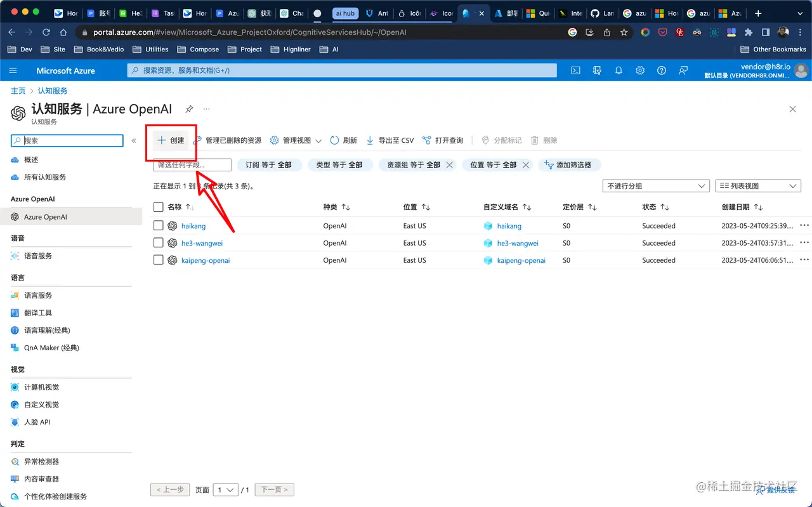
Task: Open Manage view (管理视图) dropdown
Action: tap(296, 140)
